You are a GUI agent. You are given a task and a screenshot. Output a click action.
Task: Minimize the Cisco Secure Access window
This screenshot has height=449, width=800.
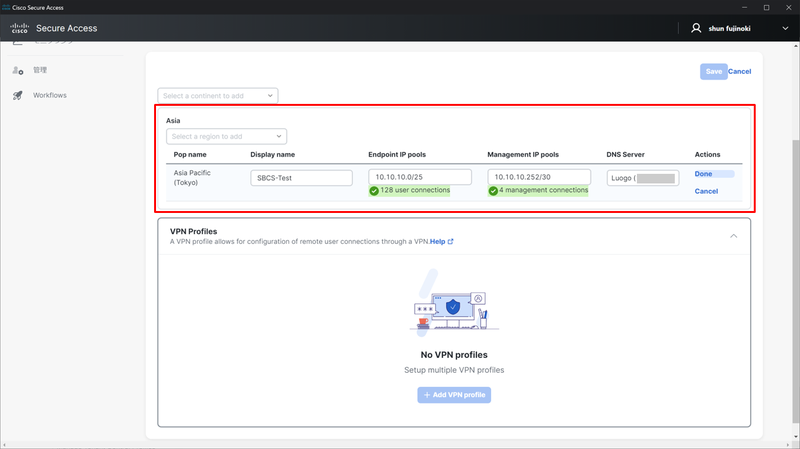pyautogui.click(x=744, y=7)
